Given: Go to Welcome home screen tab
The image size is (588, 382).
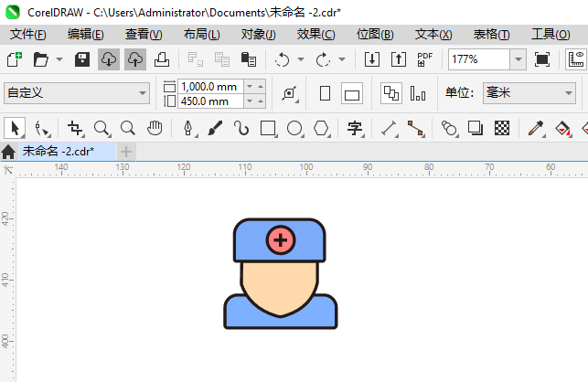Looking at the screenshot, I should click(x=8, y=152).
